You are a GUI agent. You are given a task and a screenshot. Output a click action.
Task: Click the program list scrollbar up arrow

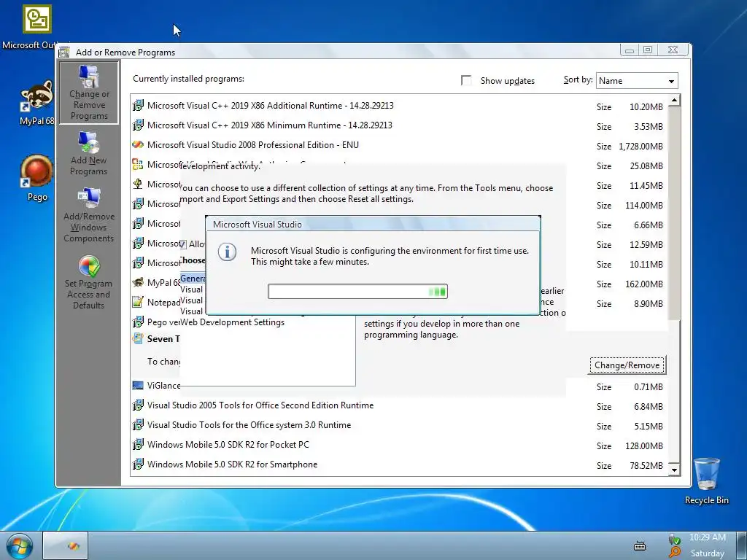pyautogui.click(x=674, y=101)
